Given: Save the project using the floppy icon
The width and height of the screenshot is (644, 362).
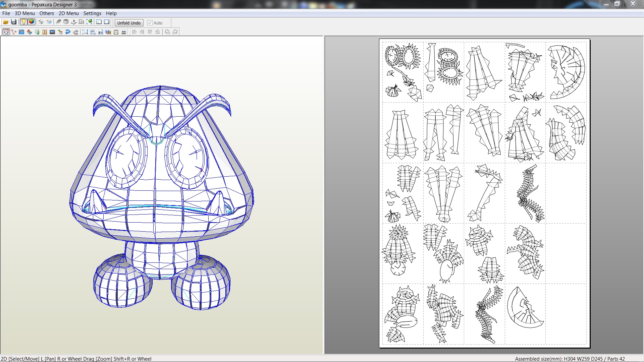Looking at the screenshot, I should pos(14,22).
